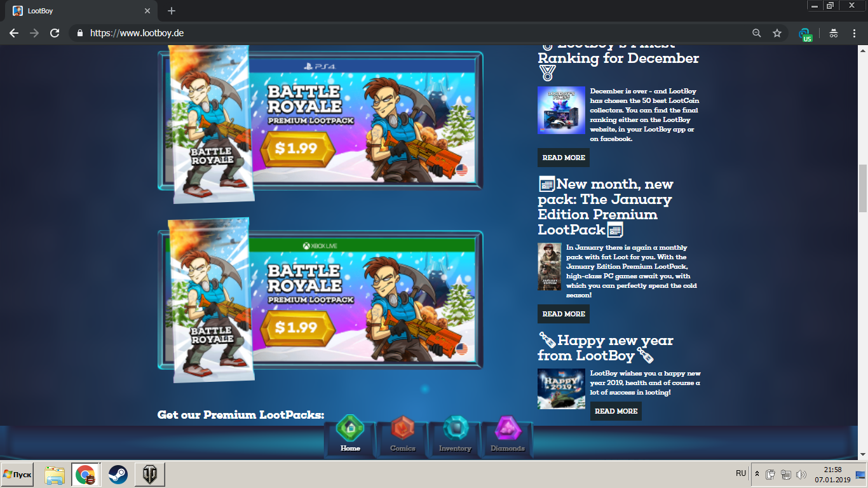Open the Chrome three-dot menu
Viewport: 868px width, 488px height.
pos(854,33)
